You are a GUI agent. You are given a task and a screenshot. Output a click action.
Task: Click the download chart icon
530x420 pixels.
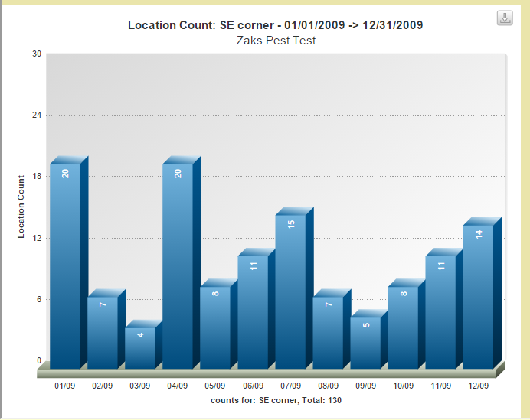[505, 18]
